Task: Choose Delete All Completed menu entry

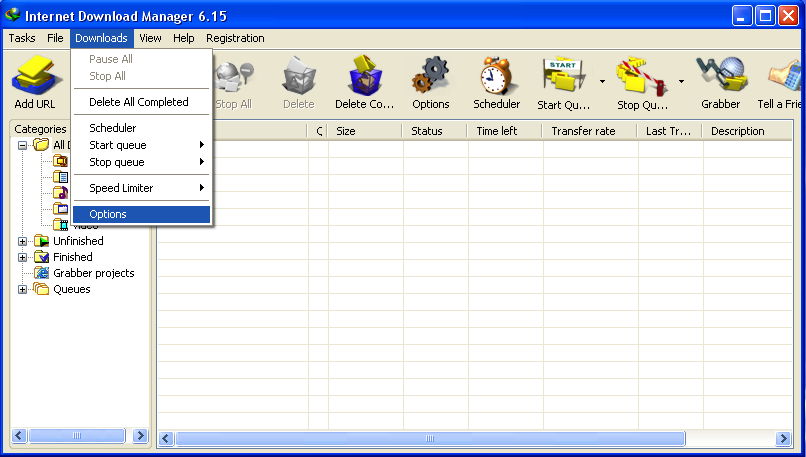Action: point(141,102)
